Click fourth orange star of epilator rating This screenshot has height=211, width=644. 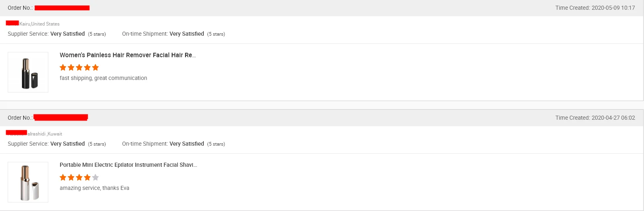(87, 177)
